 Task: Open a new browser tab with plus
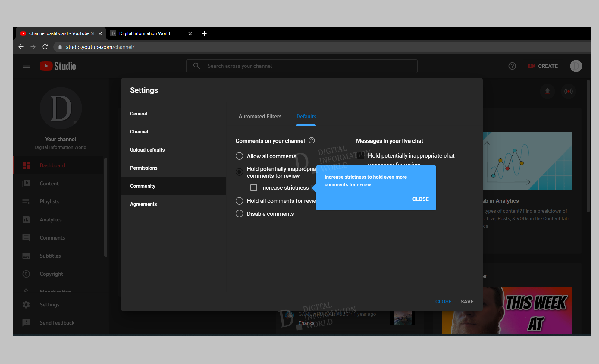pos(204,33)
